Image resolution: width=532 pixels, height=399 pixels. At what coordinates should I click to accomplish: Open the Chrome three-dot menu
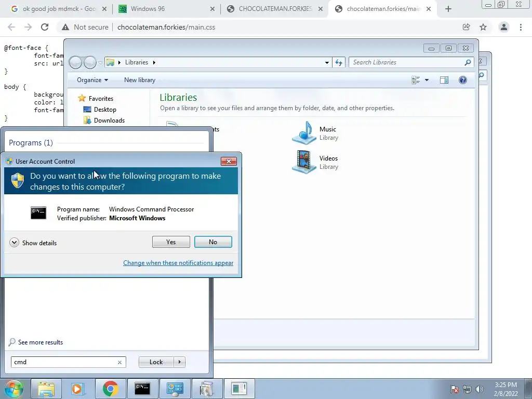pos(521,27)
